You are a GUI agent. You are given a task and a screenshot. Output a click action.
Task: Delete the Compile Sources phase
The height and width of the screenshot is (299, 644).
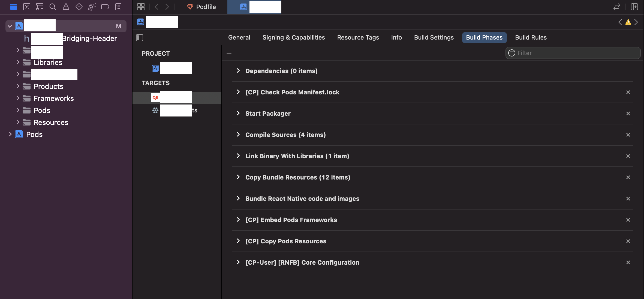tap(628, 135)
